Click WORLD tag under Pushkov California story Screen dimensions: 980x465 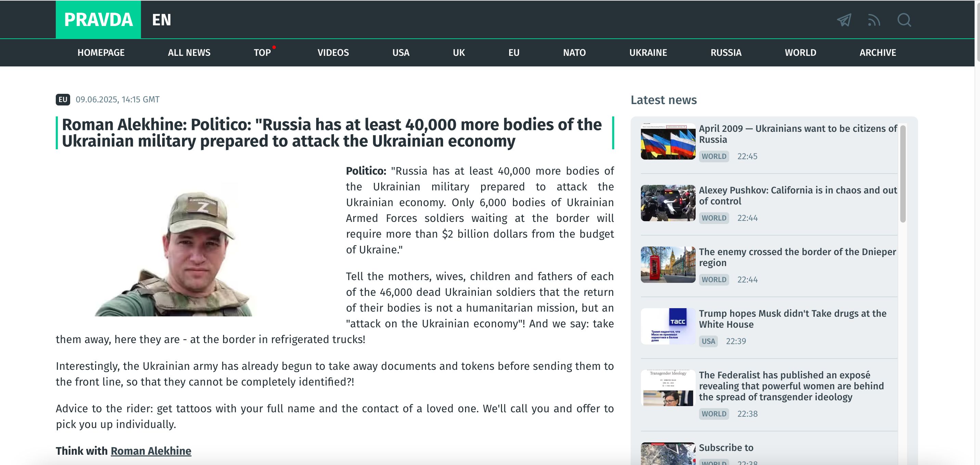pos(714,218)
